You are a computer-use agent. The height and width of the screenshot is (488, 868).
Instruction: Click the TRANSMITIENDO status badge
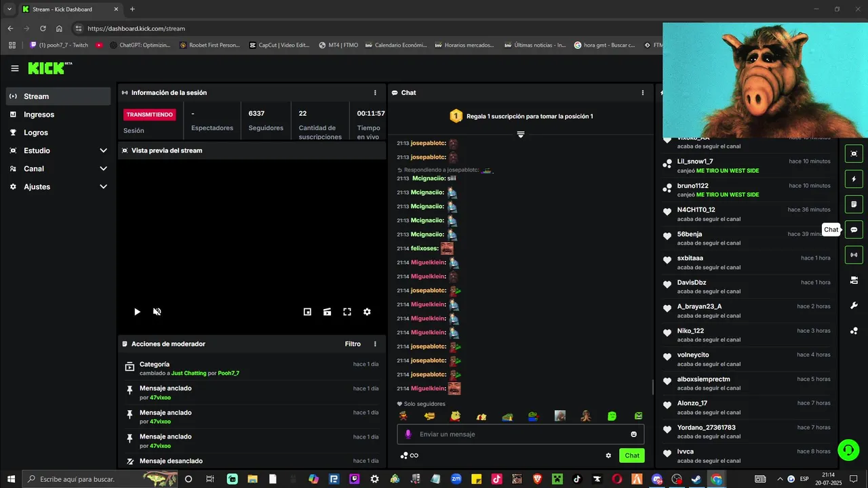pos(149,115)
